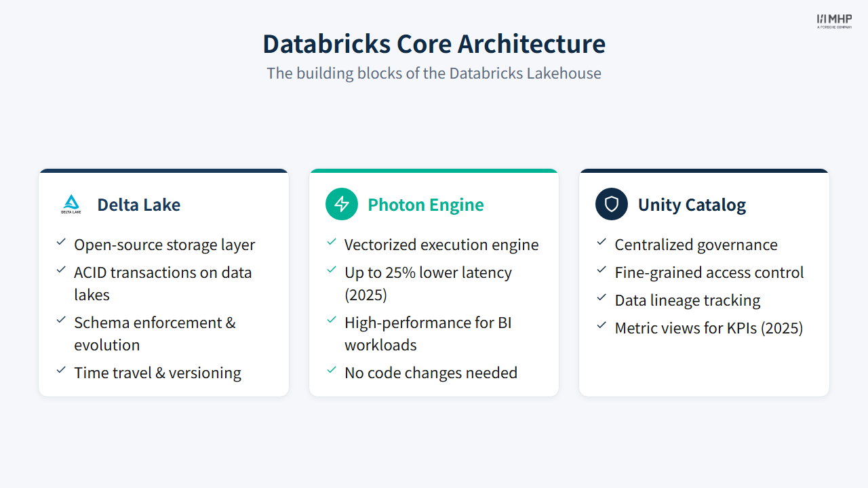Click checkmark beside Centralized governance
Image resolution: width=868 pixels, height=488 pixels.
(601, 242)
